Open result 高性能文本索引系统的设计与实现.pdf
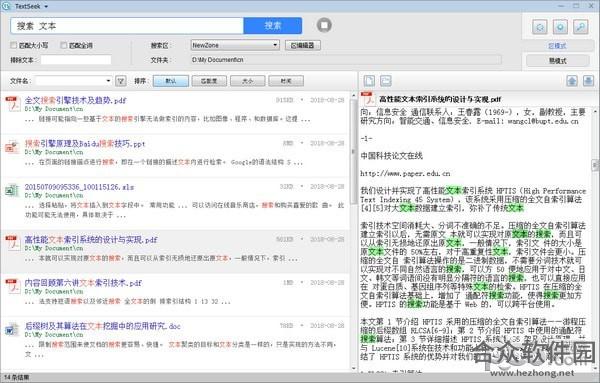The image size is (600, 383). (91, 240)
